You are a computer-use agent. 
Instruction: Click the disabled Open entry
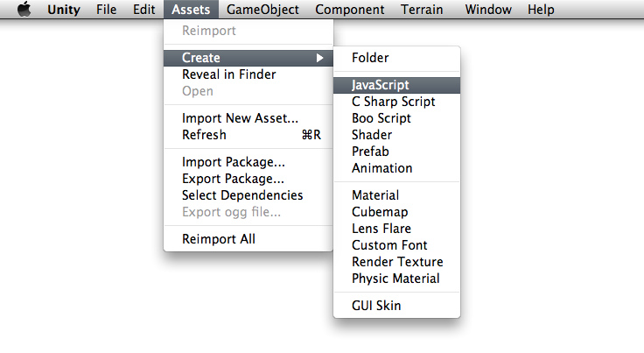pyautogui.click(x=248, y=91)
